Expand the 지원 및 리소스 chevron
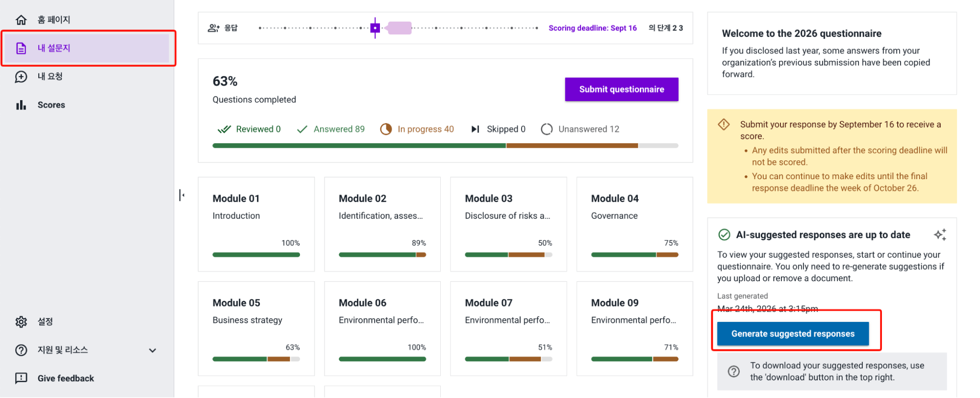Image resolution: width=980 pixels, height=398 pixels. (152, 350)
